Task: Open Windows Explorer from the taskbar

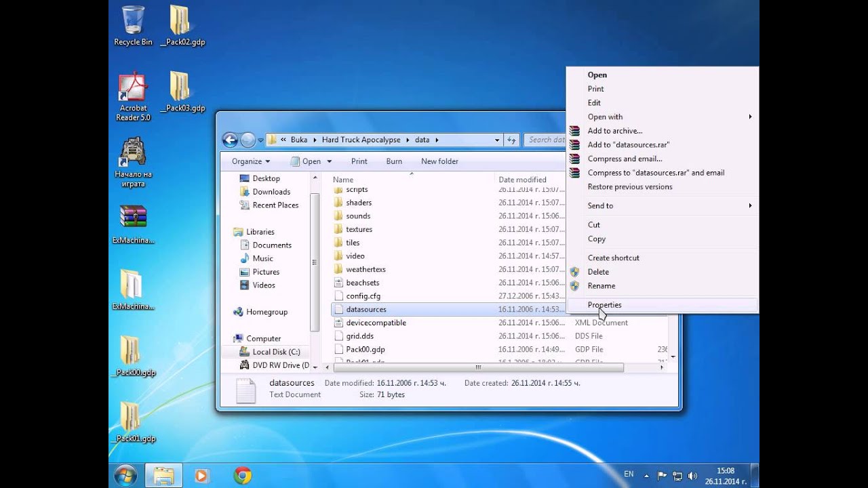Action: point(163,476)
